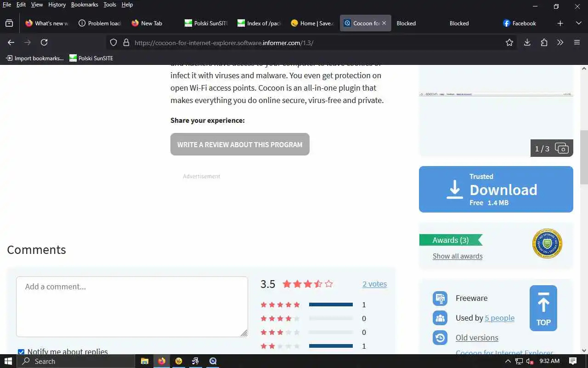The width and height of the screenshot is (588, 368).
Task: Switch to What's new tab
Action: [x=47, y=23]
